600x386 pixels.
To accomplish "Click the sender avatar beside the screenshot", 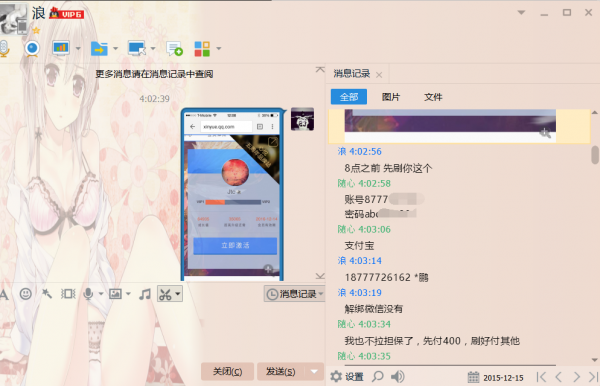I will coord(302,119).
